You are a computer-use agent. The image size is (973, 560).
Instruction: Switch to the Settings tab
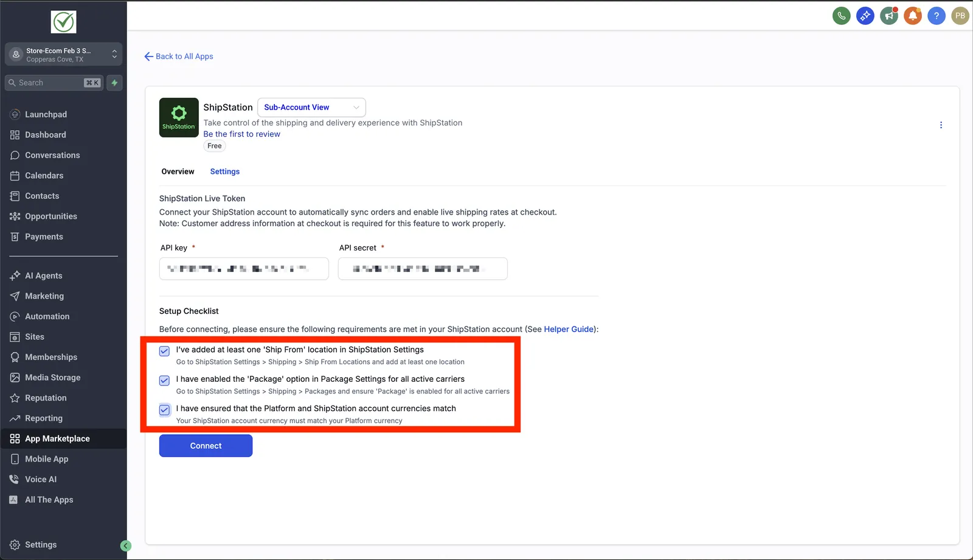(x=225, y=171)
